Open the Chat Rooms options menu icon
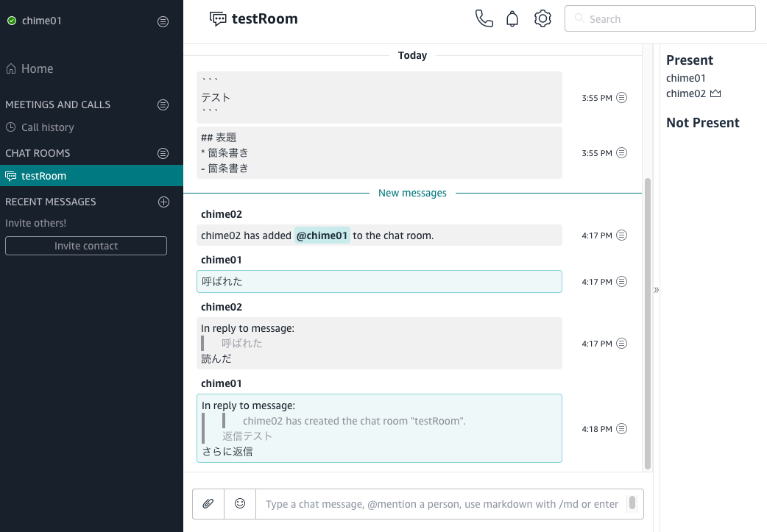767x532 pixels. pos(163,153)
